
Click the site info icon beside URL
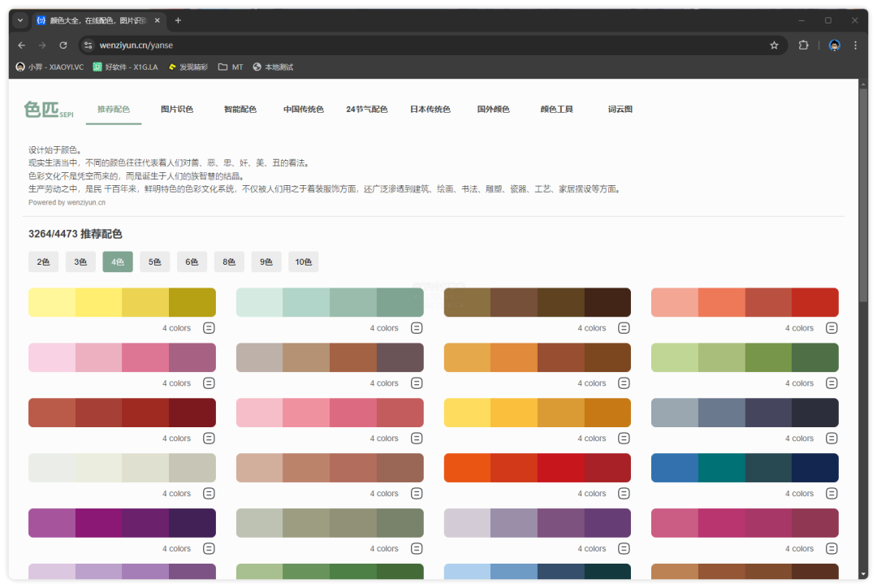(89, 45)
